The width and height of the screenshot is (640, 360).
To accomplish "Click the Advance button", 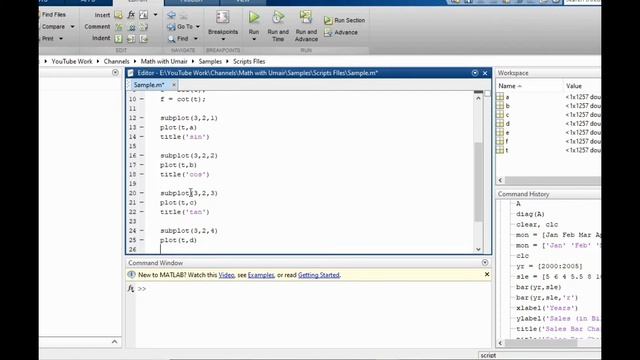I will [341, 32].
